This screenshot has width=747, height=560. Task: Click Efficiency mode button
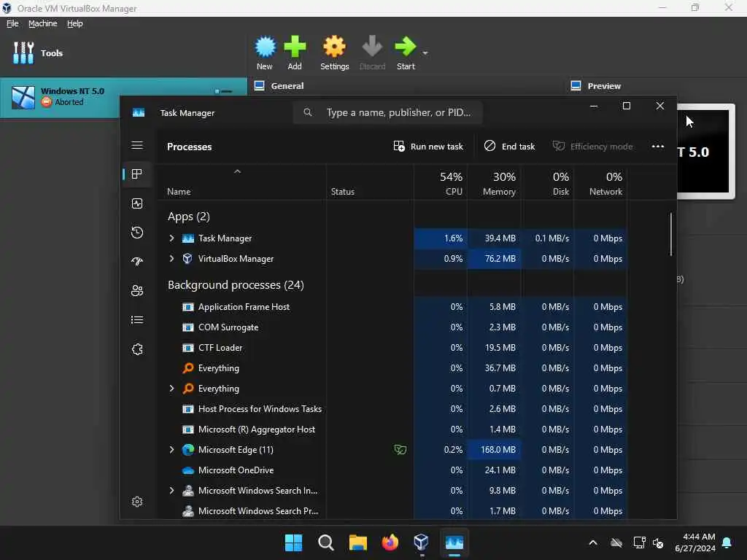tap(592, 146)
